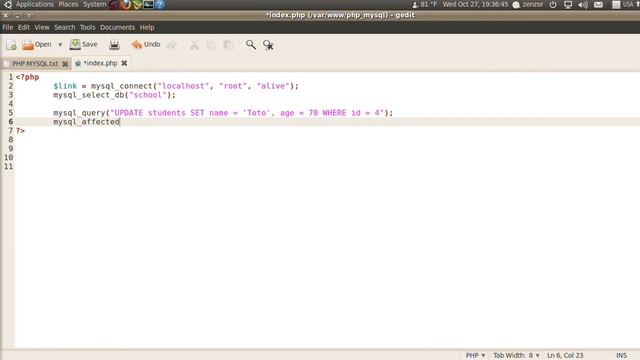The image size is (640, 360).
Task: Click the Paste clipboard icon
Action: (x=228, y=45)
